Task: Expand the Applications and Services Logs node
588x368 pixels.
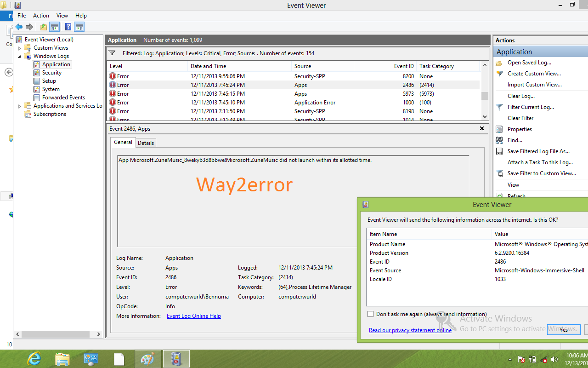Action: 19,105
